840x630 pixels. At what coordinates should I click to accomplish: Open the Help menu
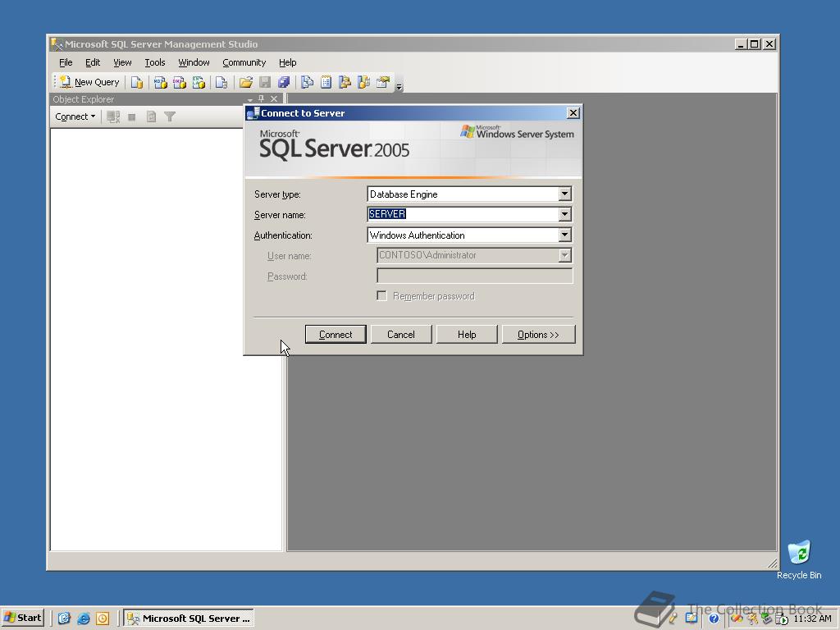[x=287, y=62]
